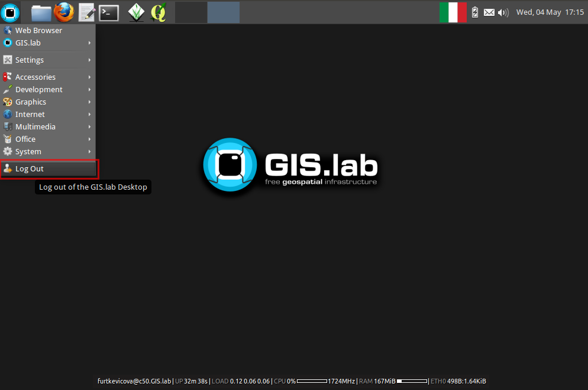
Task: Click the Multimedia icon in menu
Action: [x=8, y=126]
